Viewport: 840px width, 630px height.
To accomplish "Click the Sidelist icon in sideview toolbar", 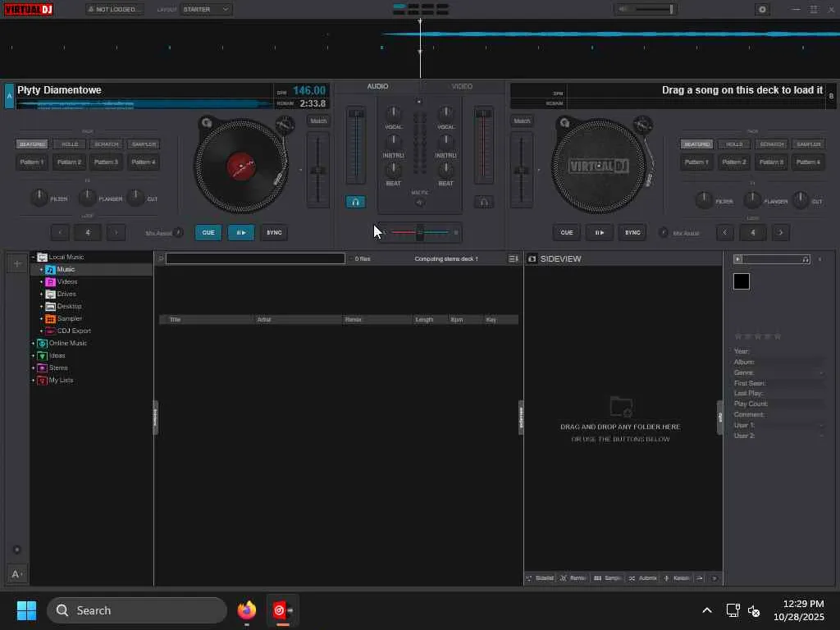I will tap(529, 578).
